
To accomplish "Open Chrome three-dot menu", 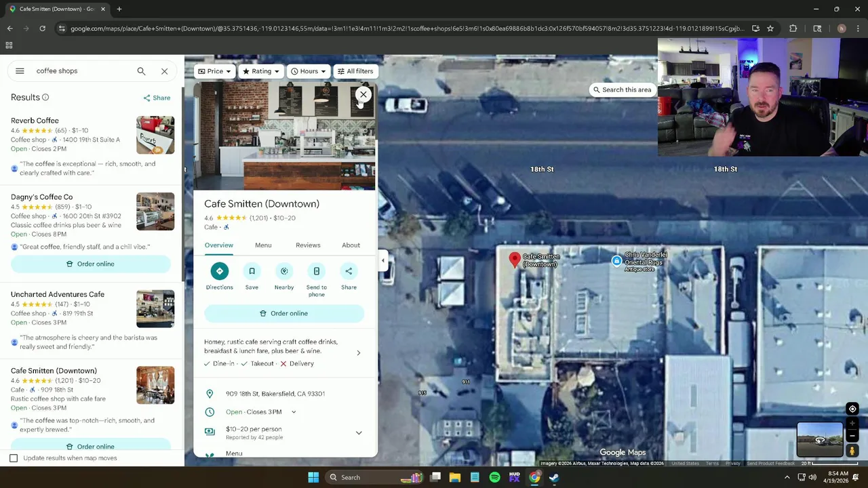I will [858, 28].
